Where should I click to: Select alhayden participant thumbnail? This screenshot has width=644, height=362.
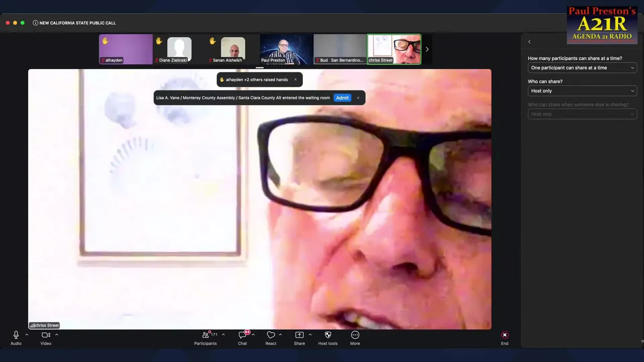point(126,49)
